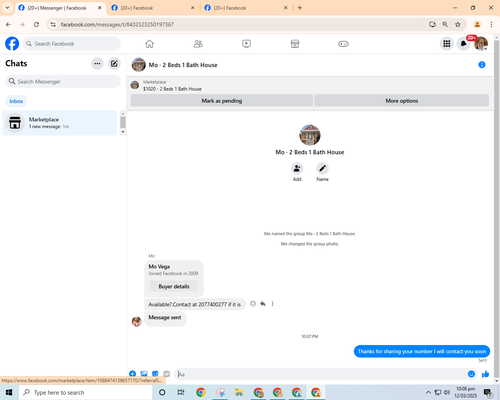
Task: Click the Mo Vega name text
Action: [159, 267]
